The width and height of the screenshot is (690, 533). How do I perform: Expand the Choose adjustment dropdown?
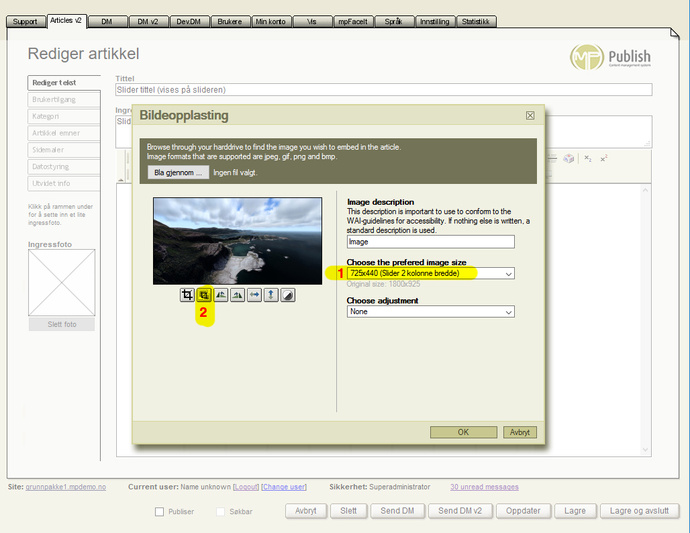[430, 312]
